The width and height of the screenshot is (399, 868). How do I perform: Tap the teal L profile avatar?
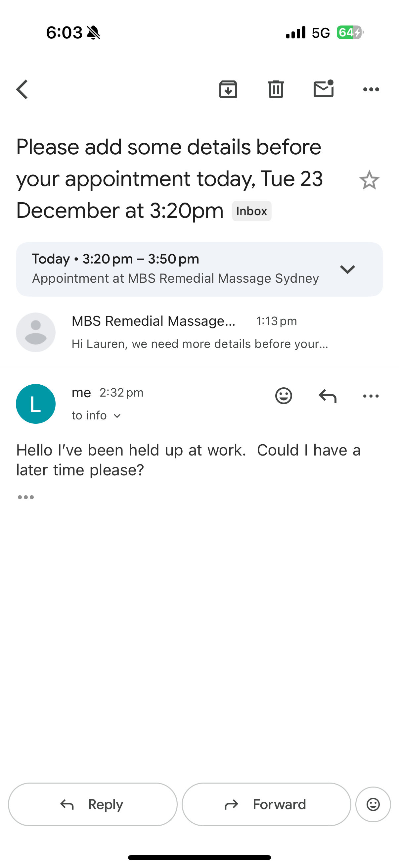coord(36,404)
